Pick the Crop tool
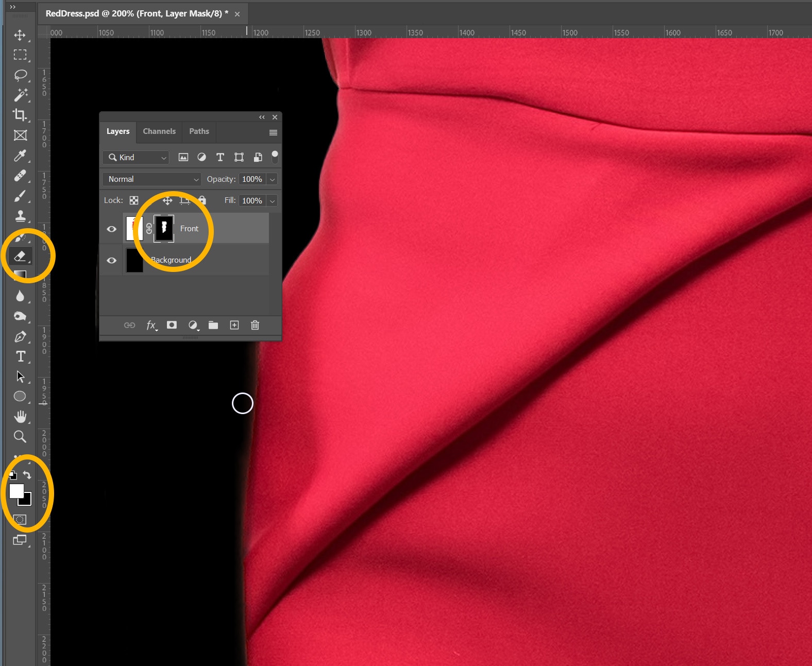Viewport: 812px width, 666px height. tap(20, 115)
